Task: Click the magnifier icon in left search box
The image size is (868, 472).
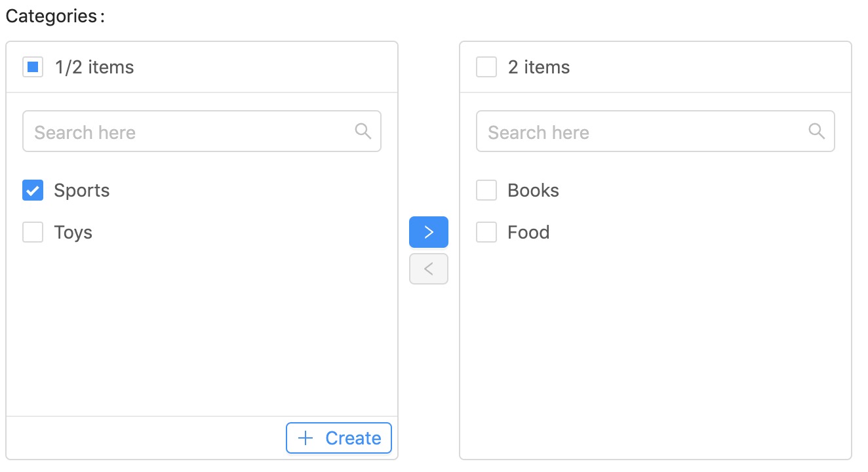Action: tap(363, 130)
